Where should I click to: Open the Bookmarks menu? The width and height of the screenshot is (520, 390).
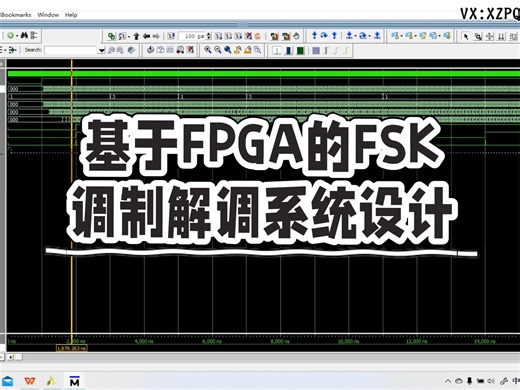tap(16, 15)
